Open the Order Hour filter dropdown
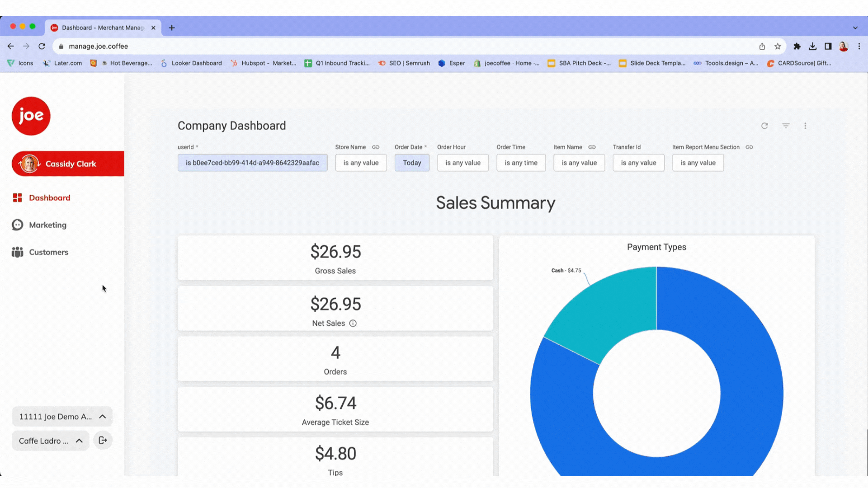Viewport: 868px width, 488px height. point(463,163)
